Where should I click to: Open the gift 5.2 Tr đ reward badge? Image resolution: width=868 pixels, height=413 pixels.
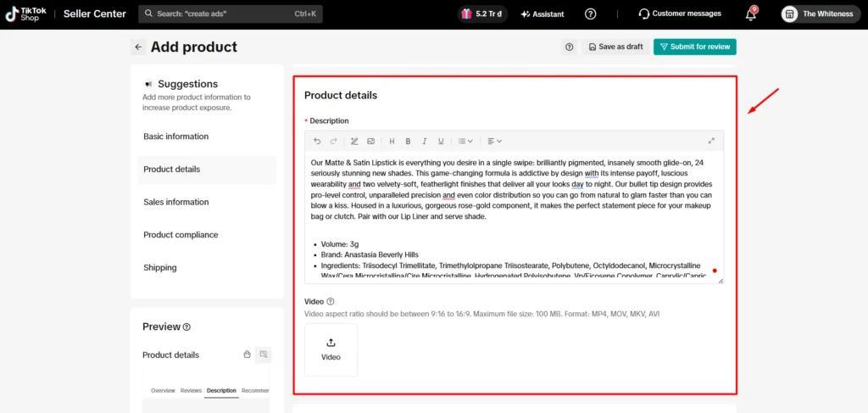(x=482, y=14)
